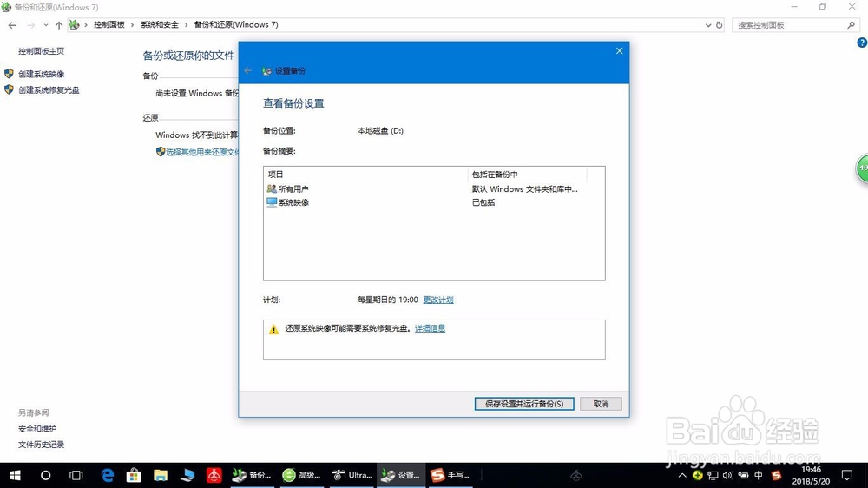Click 备份和还原(Windows 7) breadcrumb segment
The height and width of the screenshot is (488, 868).
tap(236, 25)
